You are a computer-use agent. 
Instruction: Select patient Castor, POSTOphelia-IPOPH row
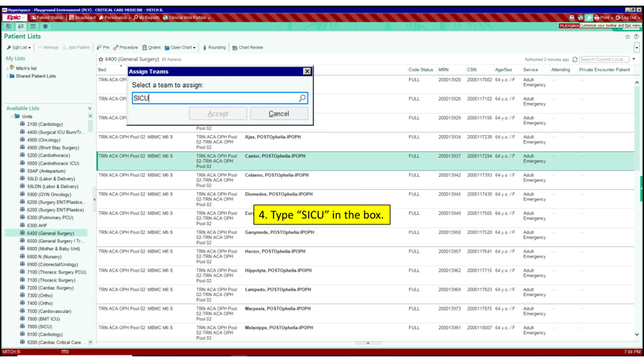[x=365, y=161]
